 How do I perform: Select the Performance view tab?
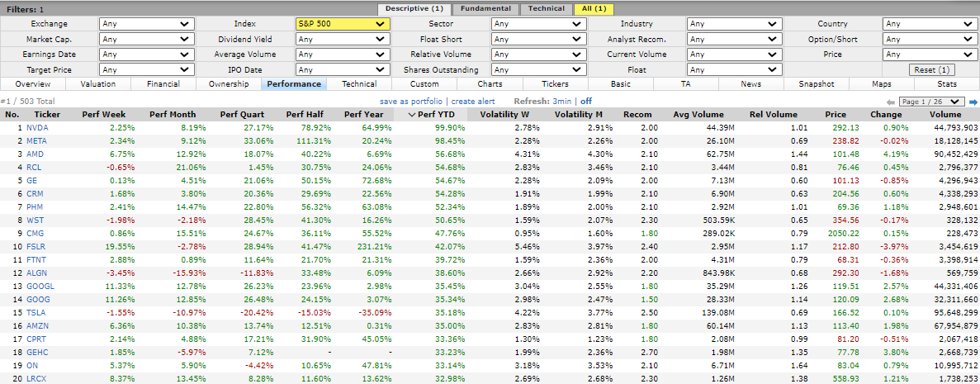coord(294,83)
